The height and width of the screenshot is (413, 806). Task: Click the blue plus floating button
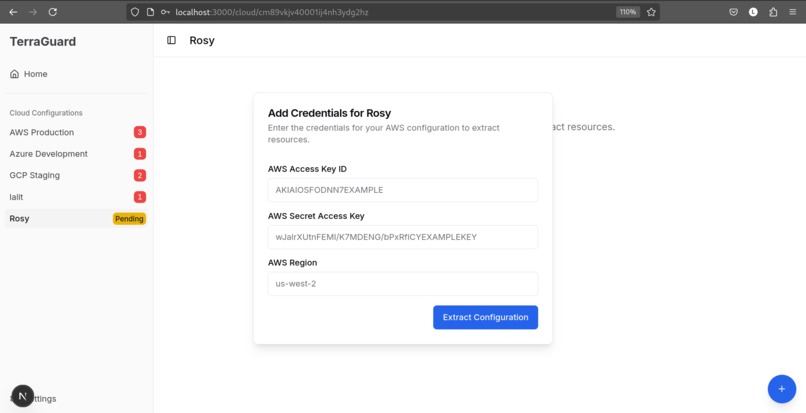click(781, 389)
